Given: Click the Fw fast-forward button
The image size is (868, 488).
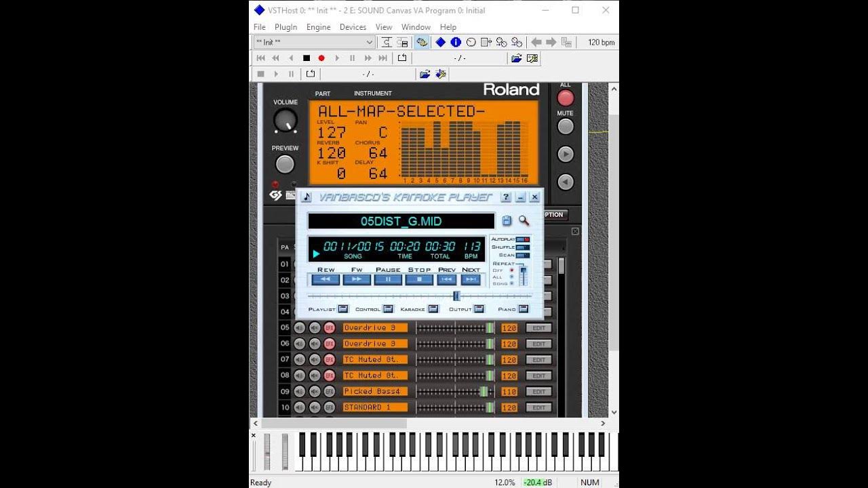Looking at the screenshot, I should pyautogui.click(x=357, y=279).
